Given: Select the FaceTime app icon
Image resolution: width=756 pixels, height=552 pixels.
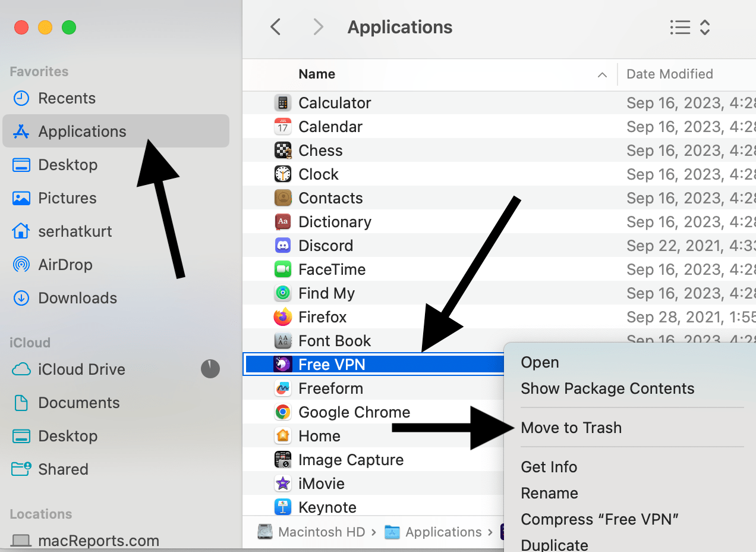Looking at the screenshot, I should [x=283, y=269].
